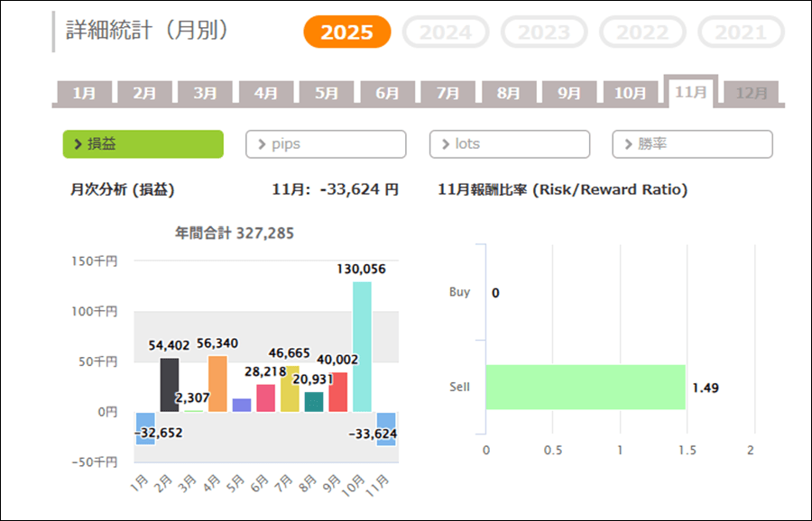Select the active 11月 month tab
This screenshot has width=812, height=521.
click(691, 92)
